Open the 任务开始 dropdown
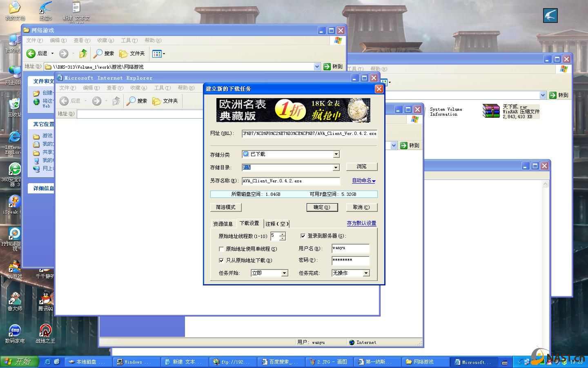 (285, 273)
